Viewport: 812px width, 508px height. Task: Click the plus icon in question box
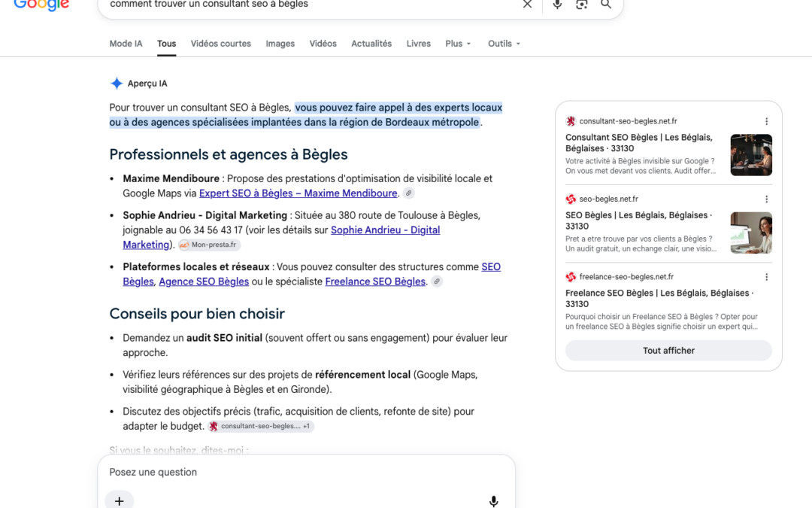click(119, 500)
